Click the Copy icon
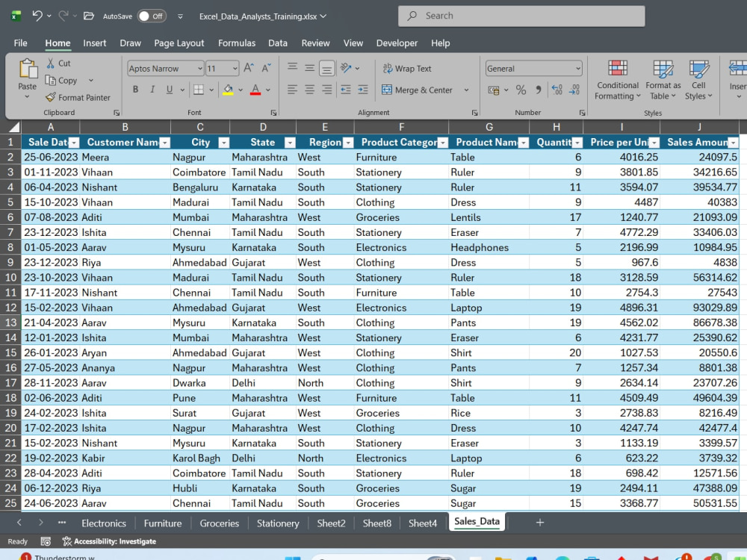Screen dimensions: 747x560 pyautogui.click(x=51, y=80)
